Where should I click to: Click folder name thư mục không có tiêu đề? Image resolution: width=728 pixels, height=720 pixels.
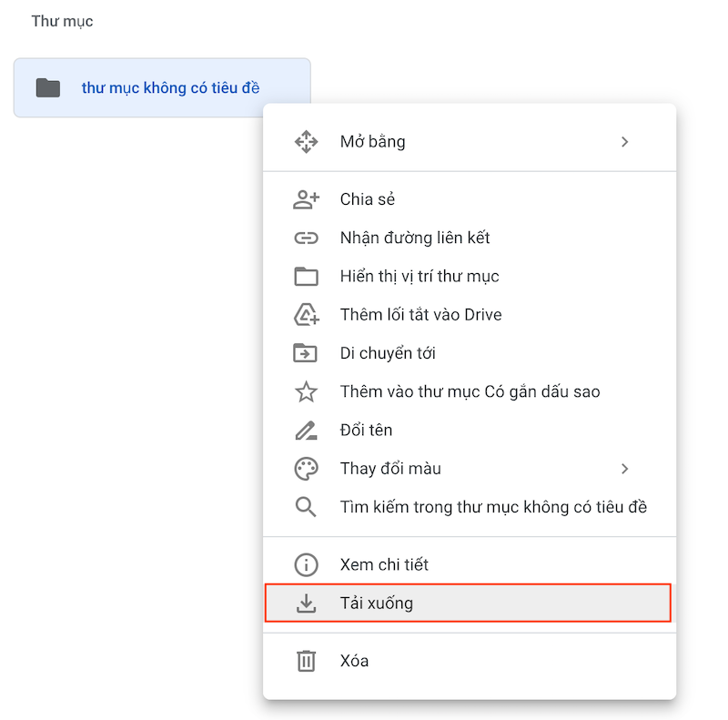point(170,88)
